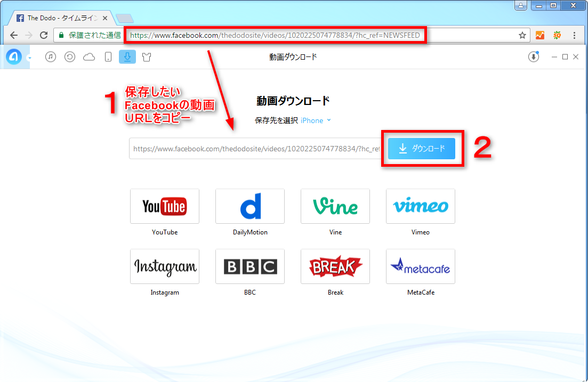588x382 pixels.
Task: Click the SQ extension icon
Action: click(x=557, y=35)
